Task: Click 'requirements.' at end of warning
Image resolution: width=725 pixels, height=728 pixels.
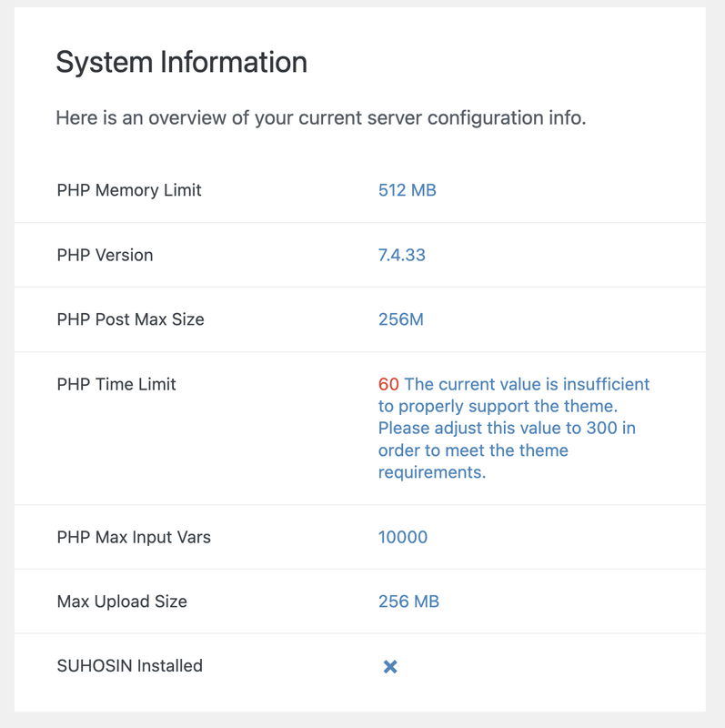Action: coord(432,472)
